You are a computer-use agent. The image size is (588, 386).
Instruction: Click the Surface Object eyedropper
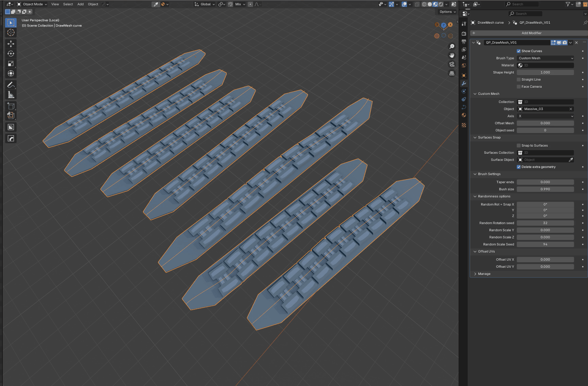pyautogui.click(x=571, y=160)
